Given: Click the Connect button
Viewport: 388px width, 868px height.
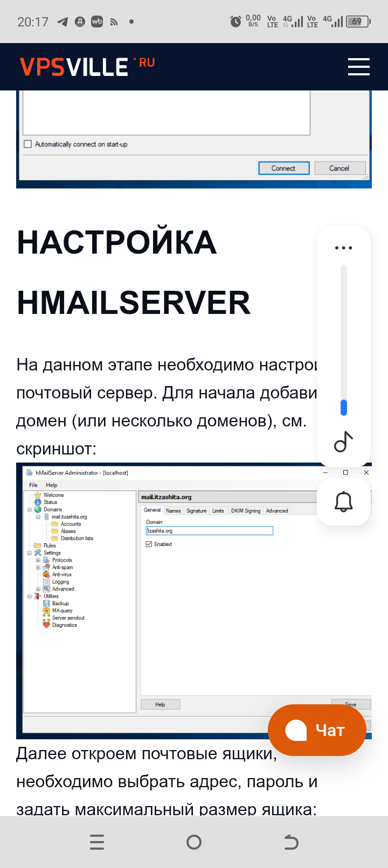Looking at the screenshot, I should 283,169.
